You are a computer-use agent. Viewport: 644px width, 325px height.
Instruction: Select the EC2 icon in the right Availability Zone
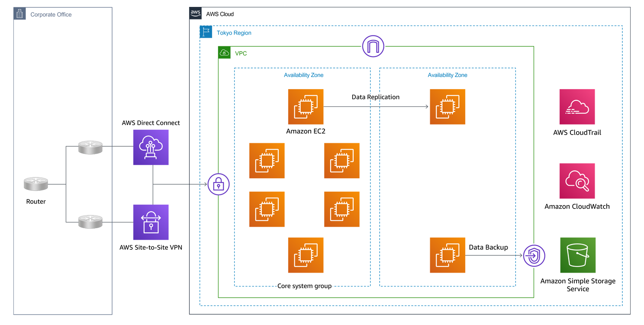(448, 107)
